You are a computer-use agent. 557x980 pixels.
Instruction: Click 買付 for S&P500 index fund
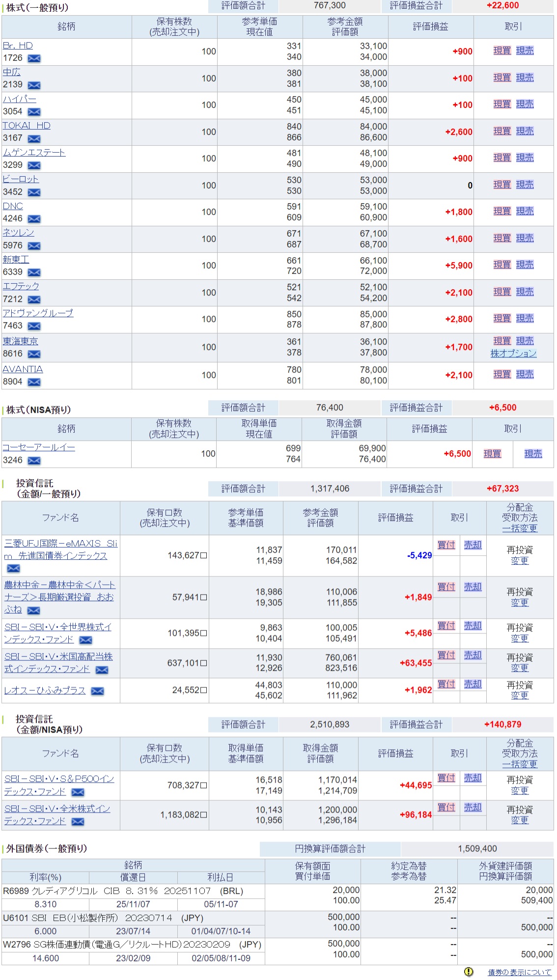tap(446, 778)
